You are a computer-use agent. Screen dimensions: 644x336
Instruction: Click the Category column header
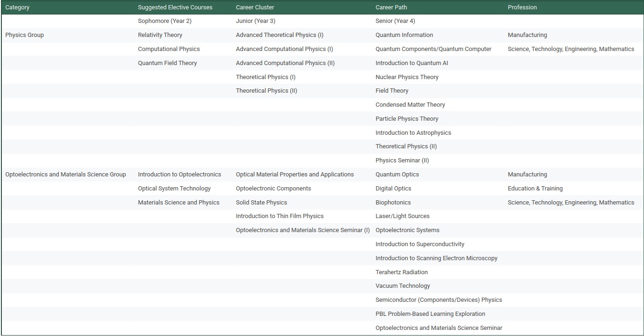click(x=18, y=7)
